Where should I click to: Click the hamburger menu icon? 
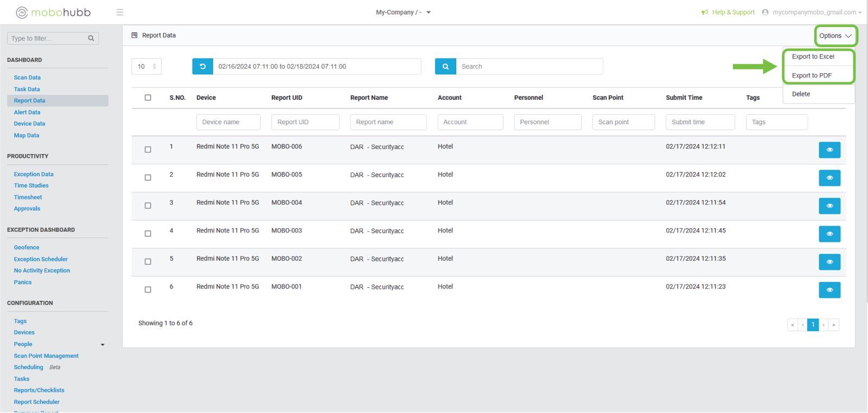(120, 12)
